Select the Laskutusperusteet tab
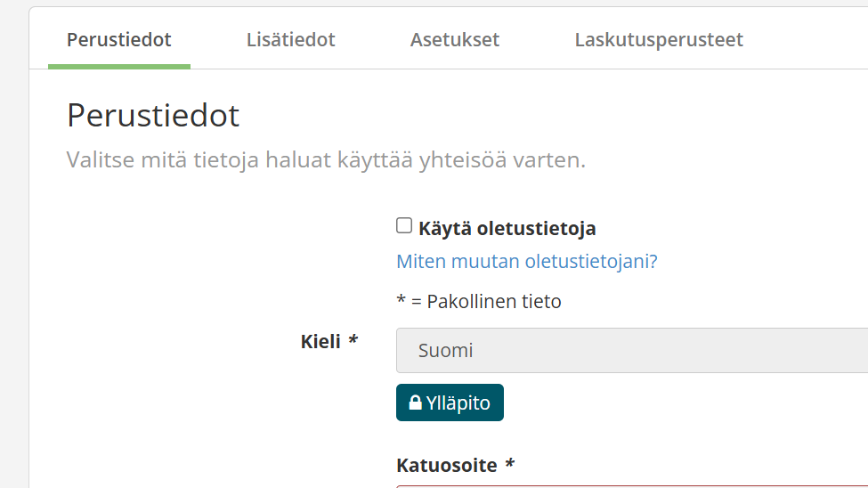This screenshot has height=488, width=868. tap(659, 40)
